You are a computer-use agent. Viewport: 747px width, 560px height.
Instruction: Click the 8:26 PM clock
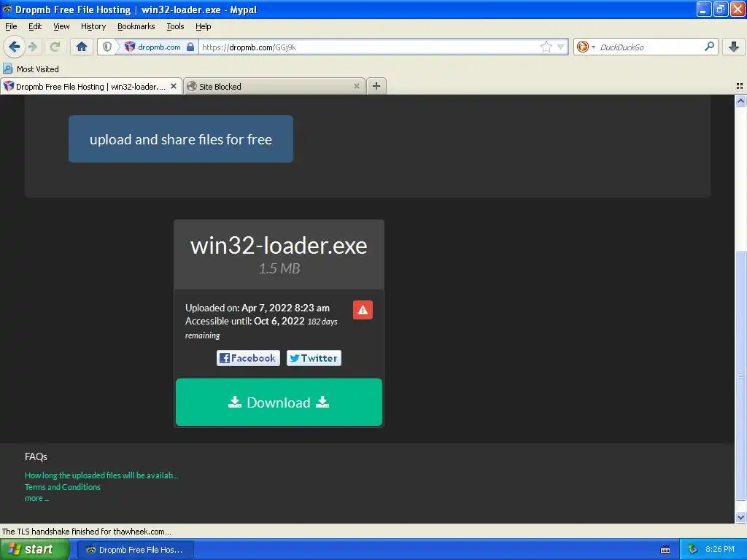[720, 549]
